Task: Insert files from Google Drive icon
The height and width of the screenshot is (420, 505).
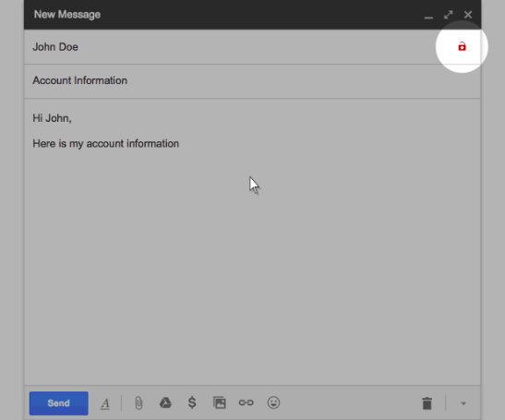Action: pos(165,402)
